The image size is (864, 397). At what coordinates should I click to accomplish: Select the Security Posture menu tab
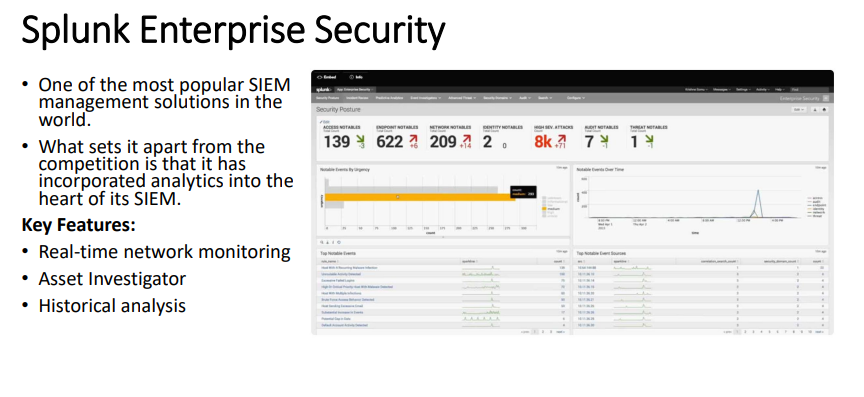(x=327, y=98)
